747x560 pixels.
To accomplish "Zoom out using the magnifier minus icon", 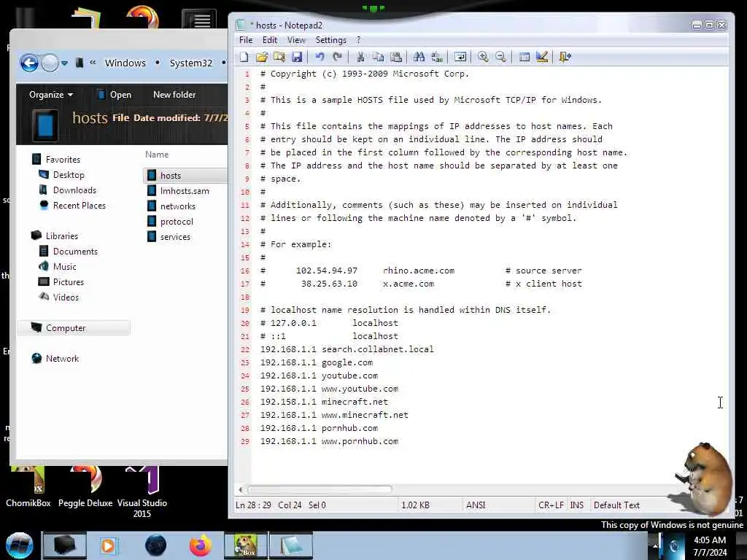I will click(x=500, y=57).
